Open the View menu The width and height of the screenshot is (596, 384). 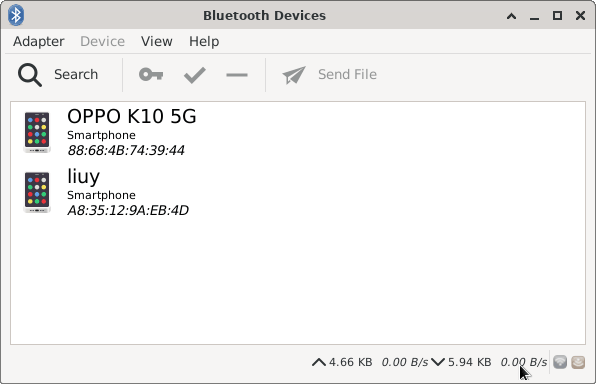[x=157, y=41]
